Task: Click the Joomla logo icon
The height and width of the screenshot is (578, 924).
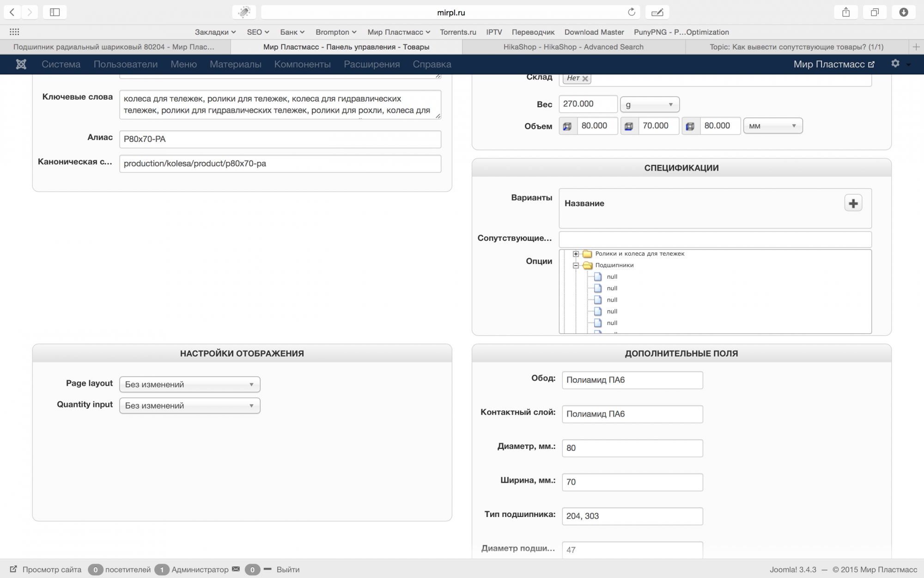Action: click(x=21, y=64)
